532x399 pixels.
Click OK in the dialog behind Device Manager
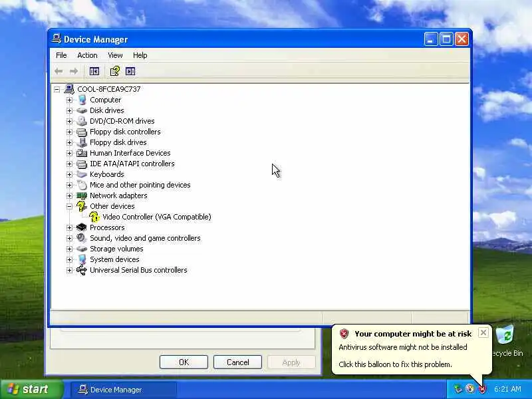[x=184, y=362]
